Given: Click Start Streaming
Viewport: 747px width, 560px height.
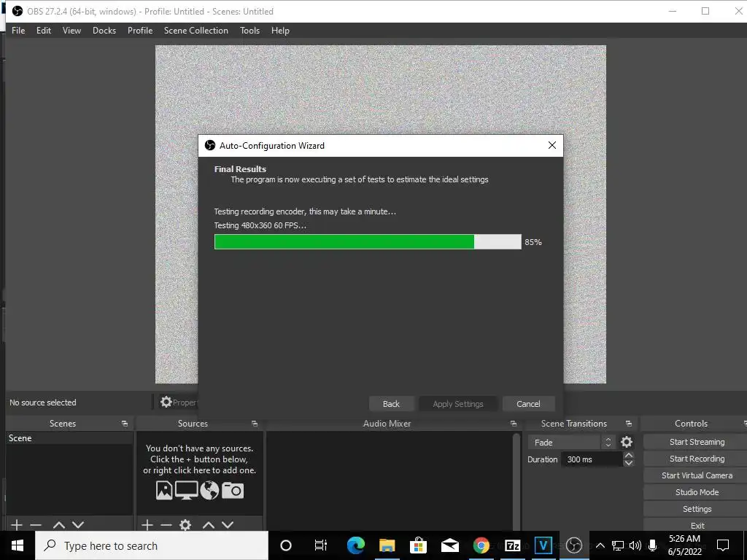Looking at the screenshot, I should [697, 442].
